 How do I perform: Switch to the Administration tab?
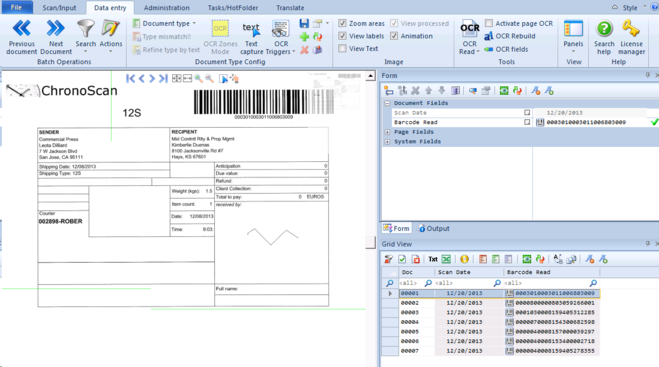(x=166, y=8)
